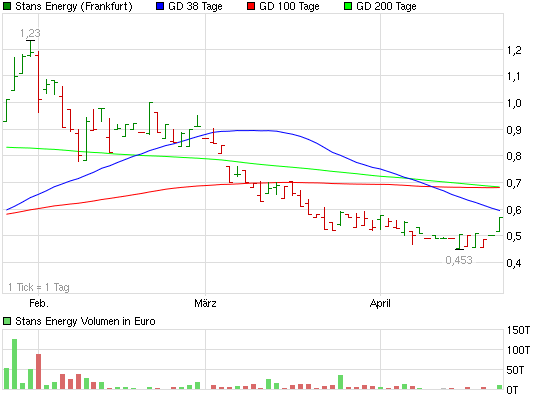Click the green GD 200 Tage swatch
The image size is (545, 398).
(348, 6)
